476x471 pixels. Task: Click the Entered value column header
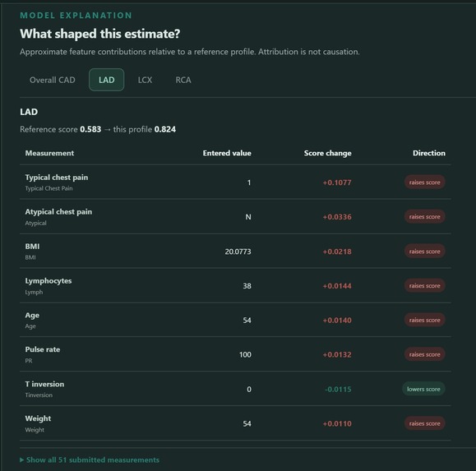point(227,153)
